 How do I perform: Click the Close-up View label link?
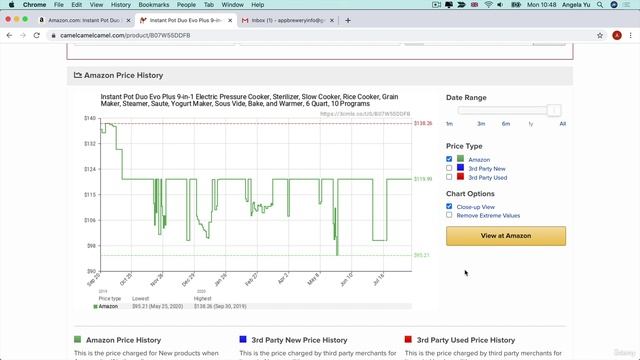click(476, 207)
